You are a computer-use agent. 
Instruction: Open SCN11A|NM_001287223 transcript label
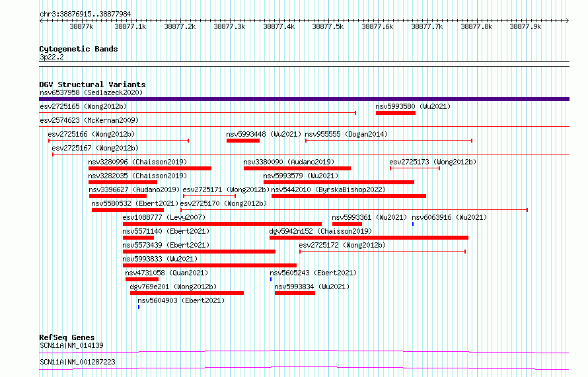coord(77,362)
